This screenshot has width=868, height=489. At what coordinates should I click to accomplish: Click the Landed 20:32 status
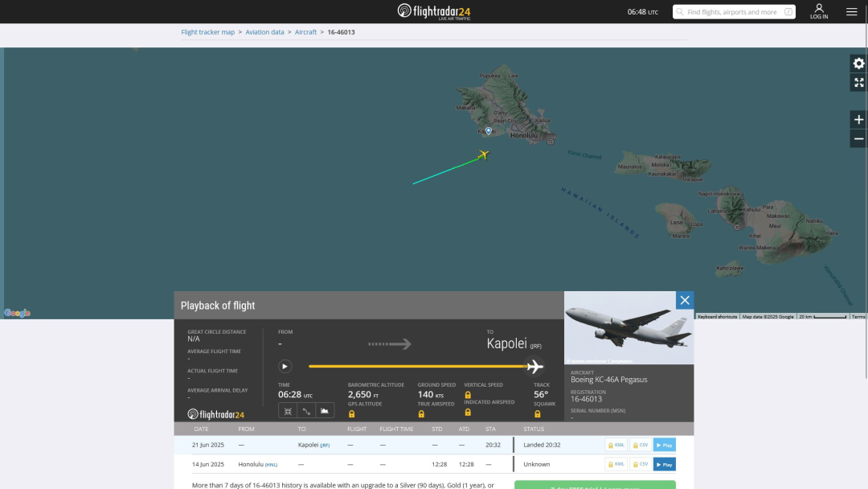tap(542, 445)
